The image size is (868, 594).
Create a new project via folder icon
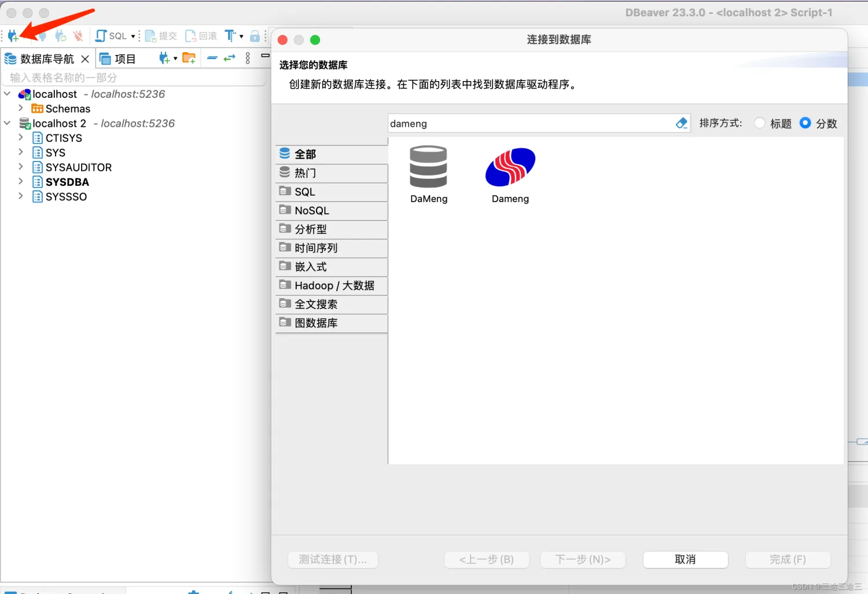click(x=189, y=58)
